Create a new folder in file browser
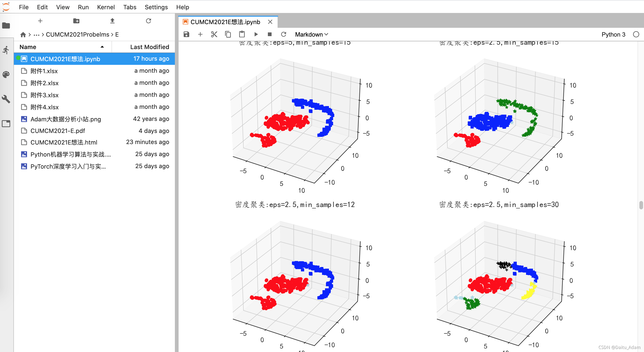Viewport: 644px width, 352px height. (76, 21)
